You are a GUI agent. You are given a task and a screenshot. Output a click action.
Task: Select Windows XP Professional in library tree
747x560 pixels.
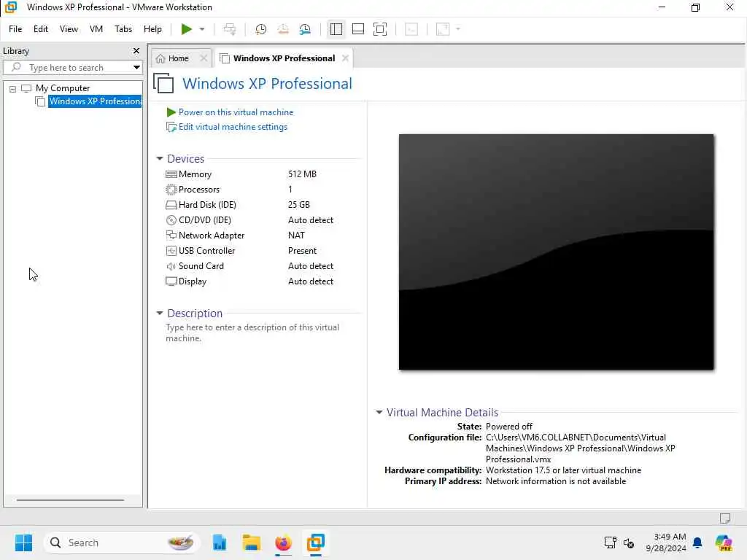coord(95,101)
